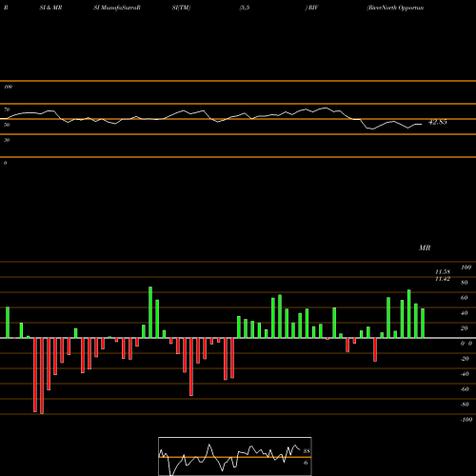This screenshot has width=476, height=476.
Task: Click the ') RIV' ticker label
Action: [311, 8]
